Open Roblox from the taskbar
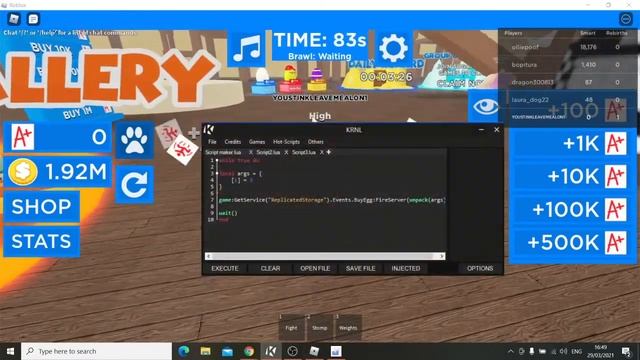Screen dimensions: 640x360 tap(314, 351)
